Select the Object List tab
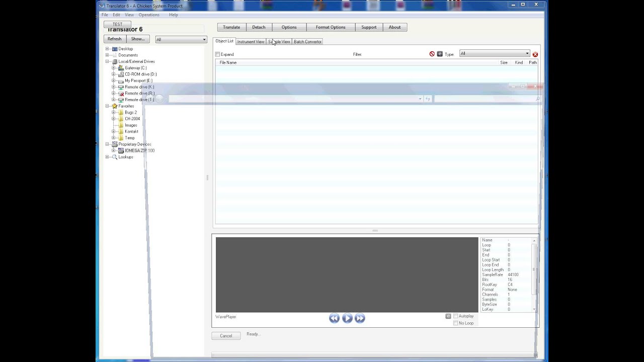The height and width of the screenshot is (362, 644). tap(224, 41)
